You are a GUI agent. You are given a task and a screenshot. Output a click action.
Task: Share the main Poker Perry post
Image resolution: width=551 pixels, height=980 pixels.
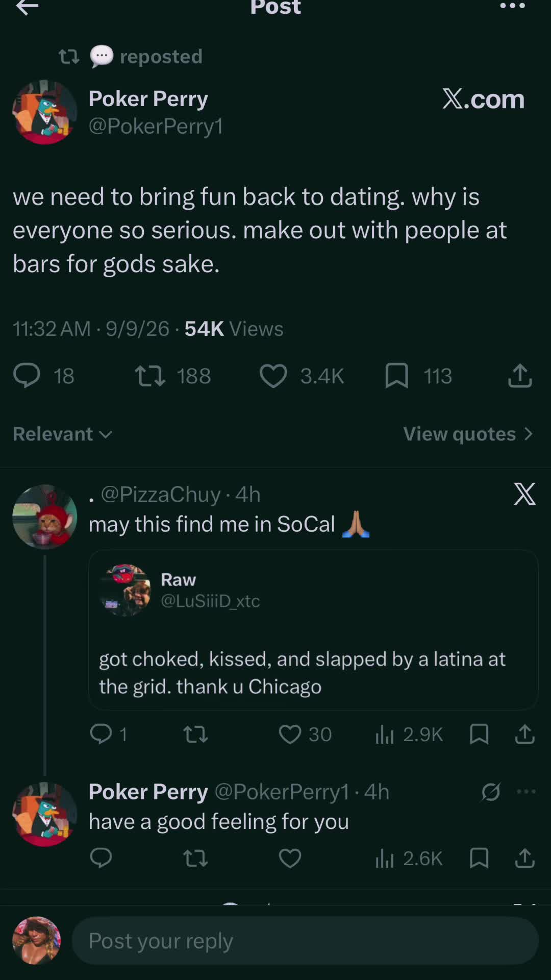pos(520,376)
